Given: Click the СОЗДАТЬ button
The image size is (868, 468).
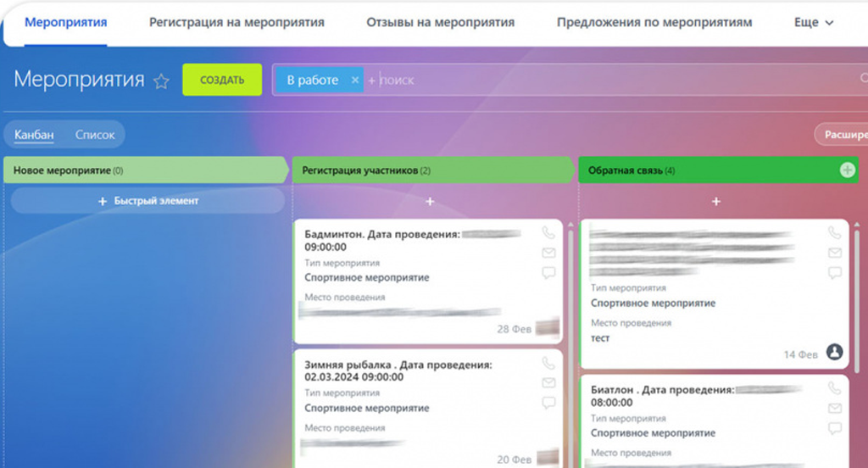Looking at the screenshot, I should [x=222, y=81].
